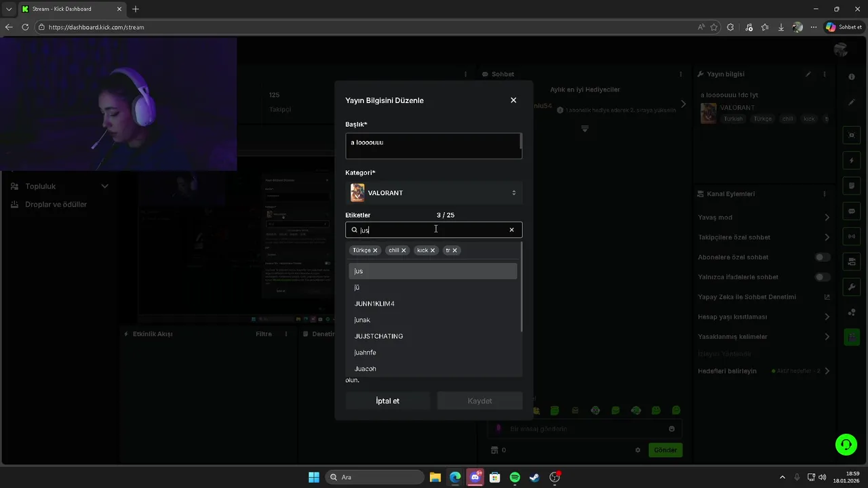
Task: Click the Etiketler tag search field
Action: coord(434,230)
